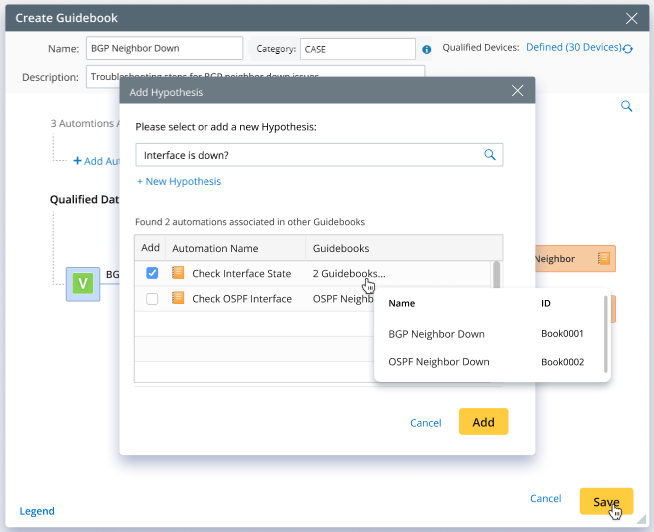Viewport: 654px width, 532px height.
Task: Click Check Interface State automation icon
Action: click(179, 273)
